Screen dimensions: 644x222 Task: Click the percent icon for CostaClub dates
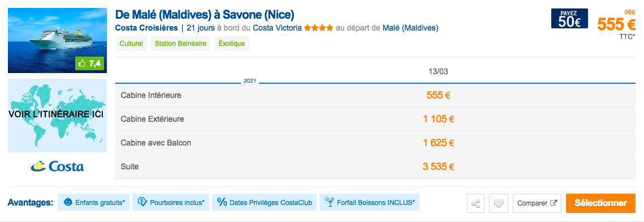tap(222, 202)
